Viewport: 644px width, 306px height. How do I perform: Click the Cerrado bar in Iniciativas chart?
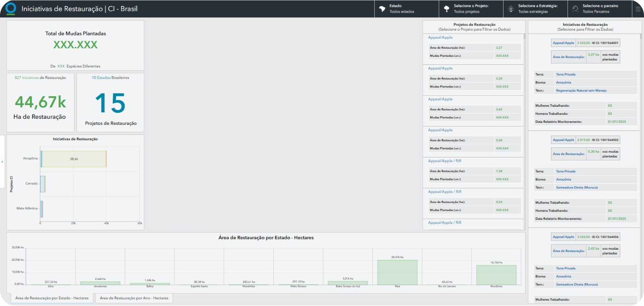43,184
